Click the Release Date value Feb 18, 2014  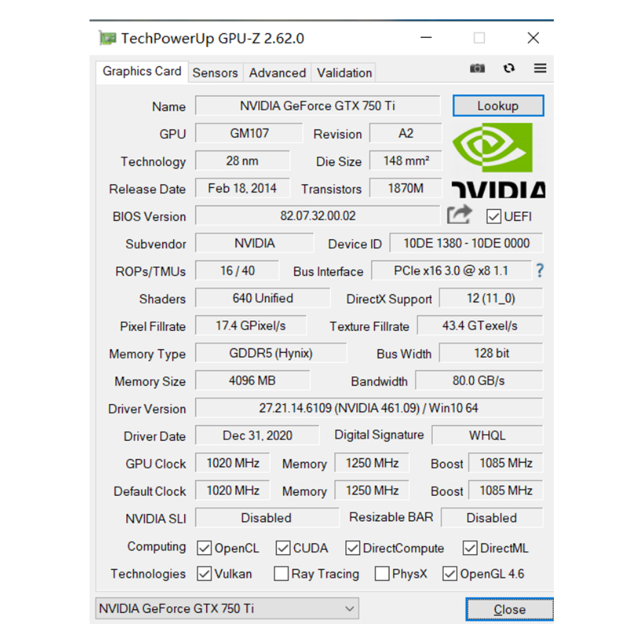point(242,189)
